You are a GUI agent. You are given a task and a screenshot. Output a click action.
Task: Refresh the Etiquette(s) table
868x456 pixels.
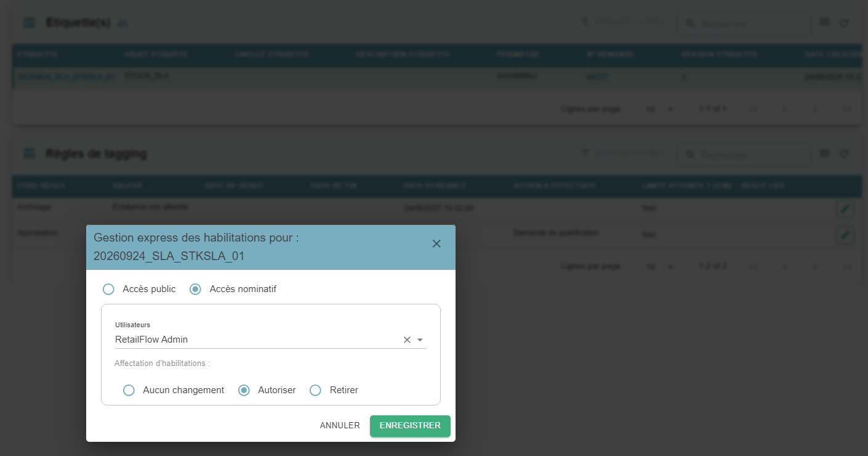845,23
